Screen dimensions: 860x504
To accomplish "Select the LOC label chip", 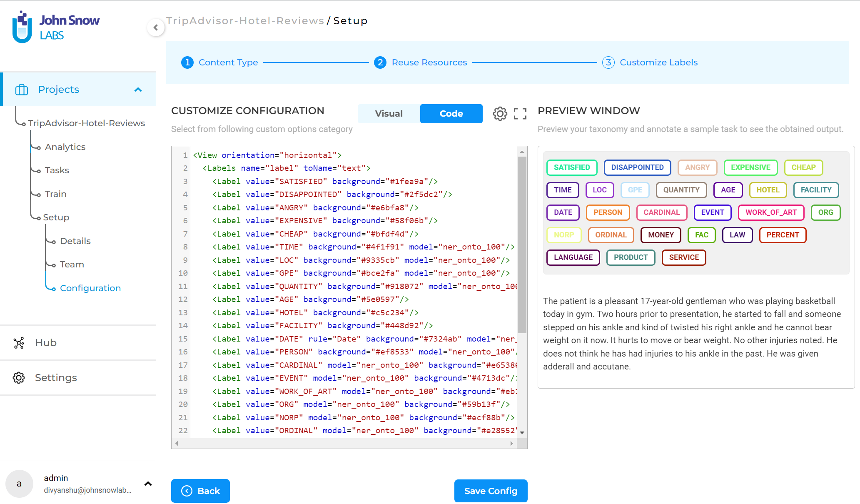I will click(x=600, y=190).
